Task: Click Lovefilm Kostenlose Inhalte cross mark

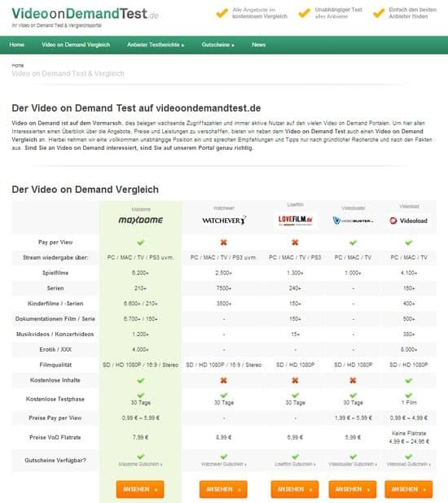Action: 295,380
